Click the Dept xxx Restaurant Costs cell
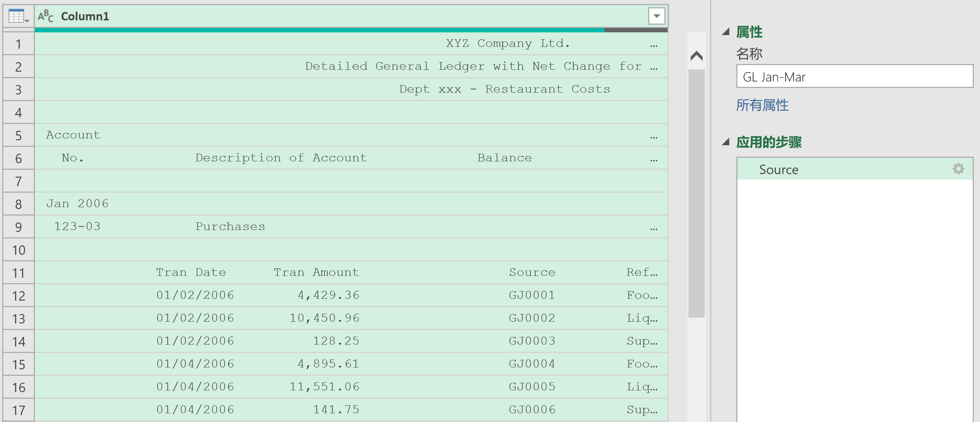The width and height of the screenshot is (980, 422). coord(504,89)
